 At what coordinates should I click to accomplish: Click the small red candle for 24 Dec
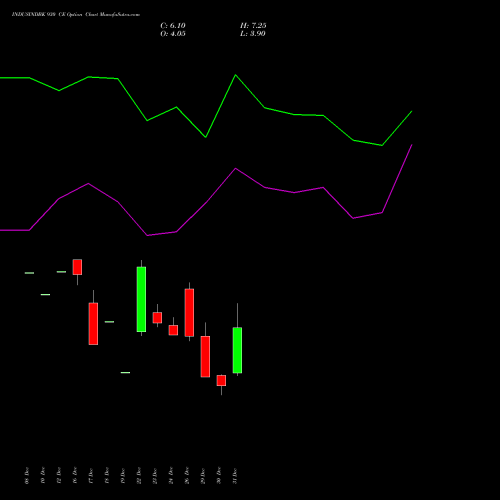pos(173,330)
